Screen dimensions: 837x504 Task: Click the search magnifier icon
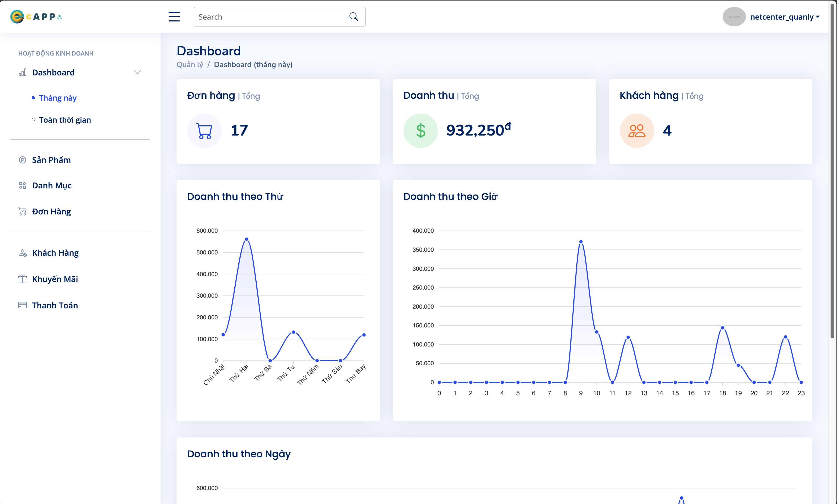pyautogui.click(x=354, y=17)
